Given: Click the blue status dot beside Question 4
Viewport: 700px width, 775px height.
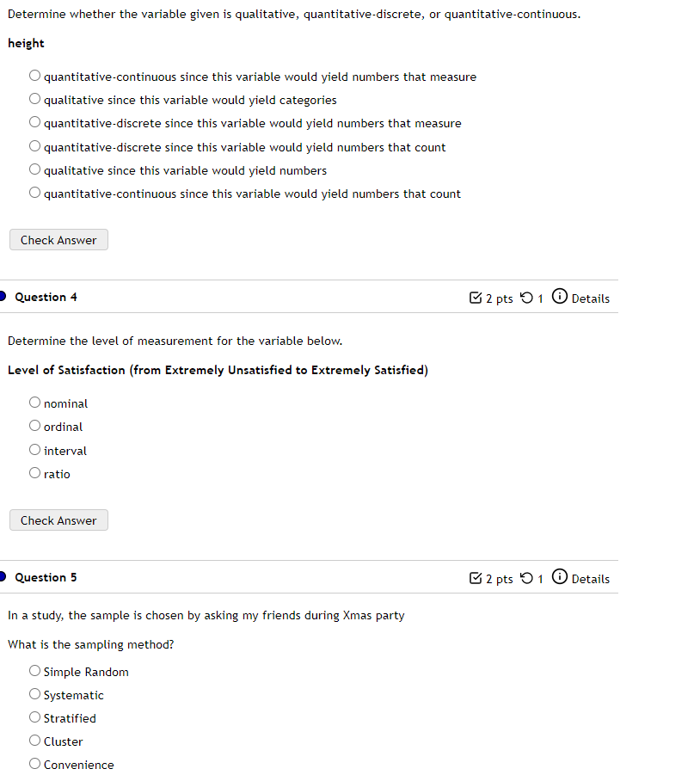Looking at the screenshot, I should tap(2, 296).
